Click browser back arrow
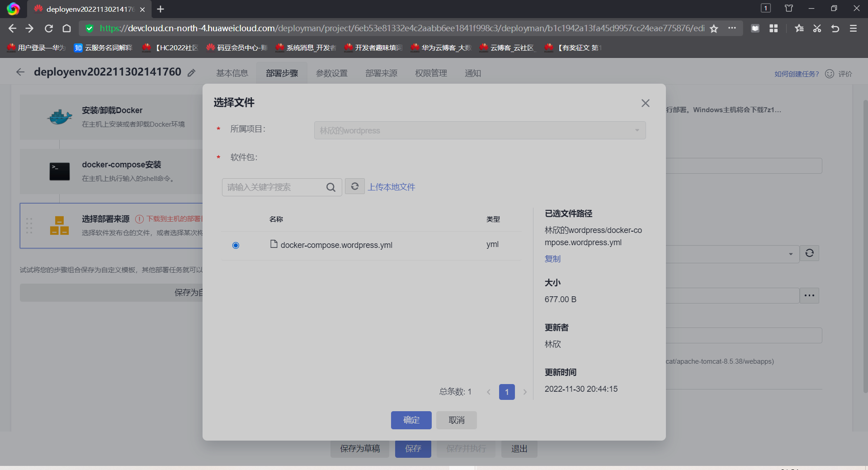 [x=12, y=28]
